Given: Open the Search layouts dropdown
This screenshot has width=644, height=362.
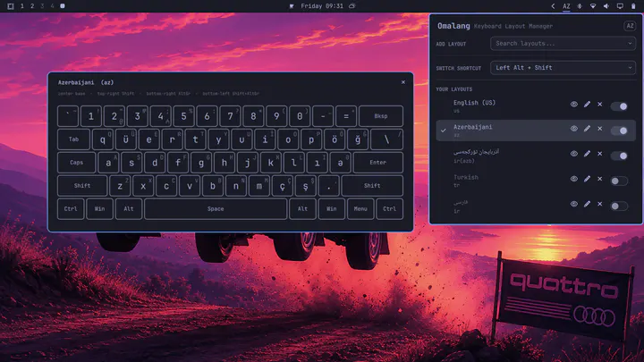Looking at the screenshot, I should click(x=563, y=44).
